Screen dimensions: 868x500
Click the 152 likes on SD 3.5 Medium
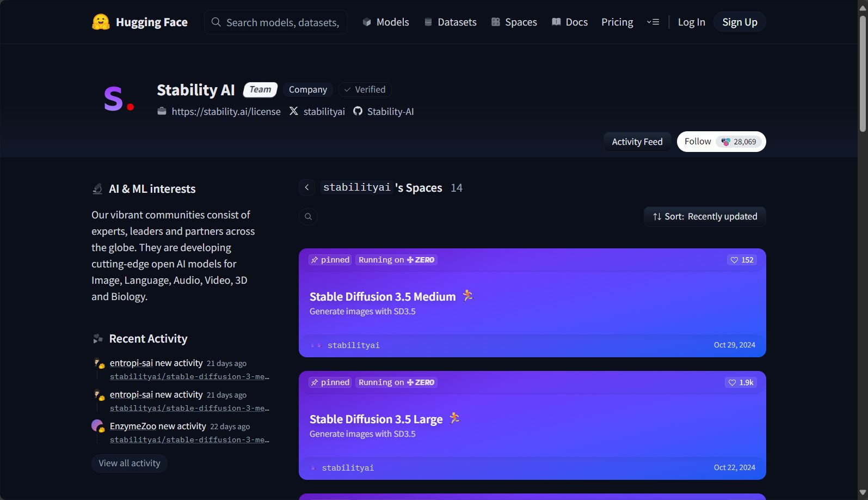(x=742, y=260)
